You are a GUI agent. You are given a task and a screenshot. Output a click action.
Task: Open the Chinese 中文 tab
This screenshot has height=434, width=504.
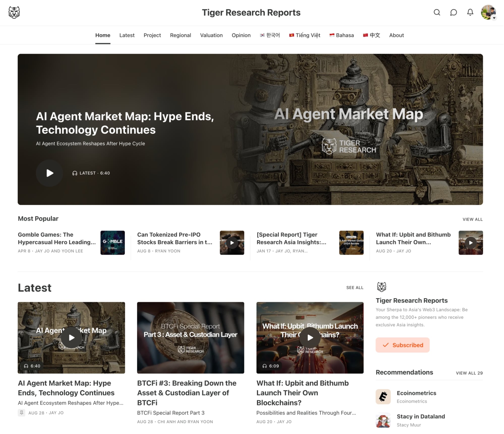point(372,35)
